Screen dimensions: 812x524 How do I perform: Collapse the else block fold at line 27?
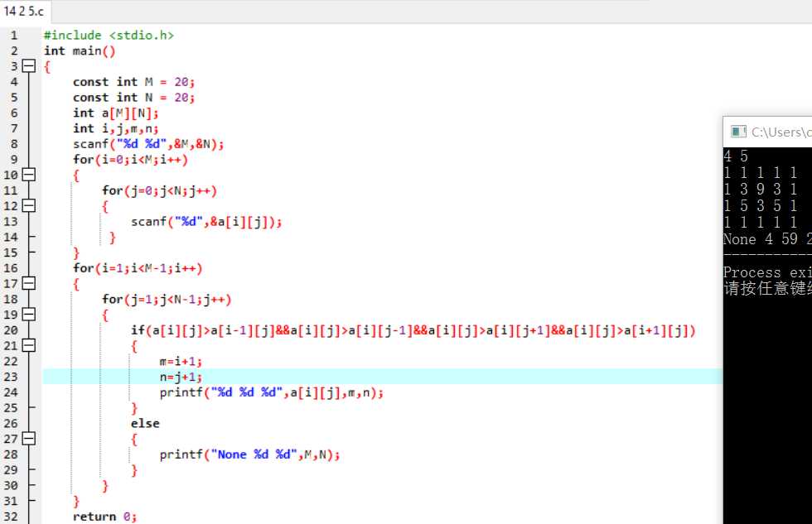click(x=29, y=439)
